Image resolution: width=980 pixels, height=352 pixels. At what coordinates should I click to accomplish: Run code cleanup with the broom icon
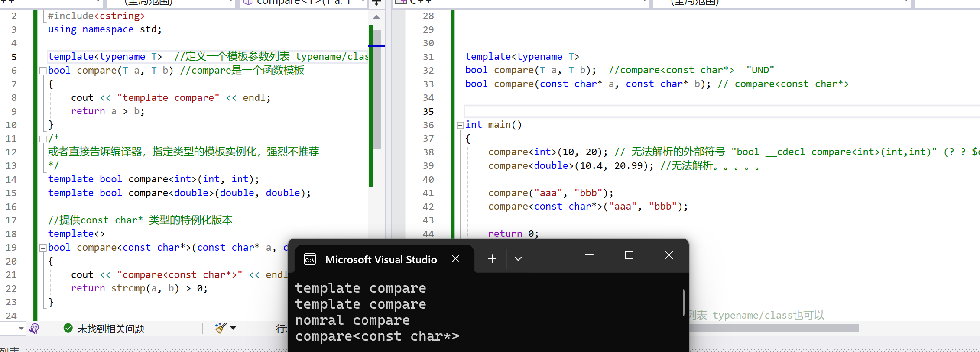(221, 328)
